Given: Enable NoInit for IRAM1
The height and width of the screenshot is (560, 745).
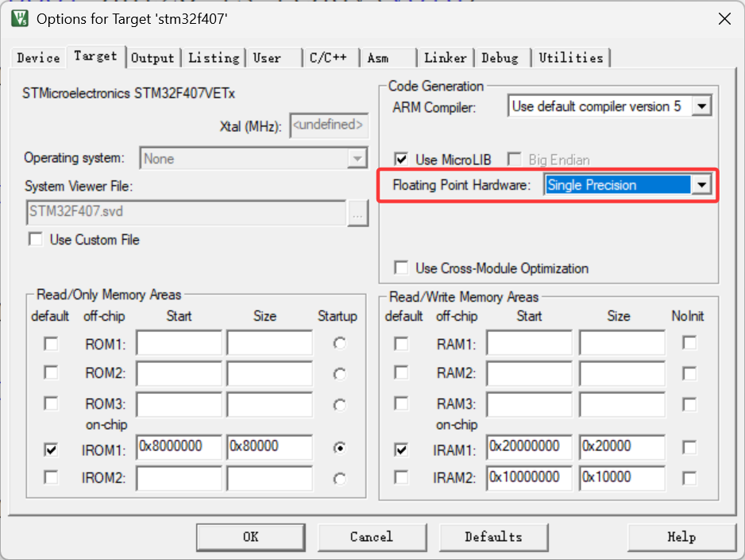Looking at the screenshot, I should click(689, 447).
